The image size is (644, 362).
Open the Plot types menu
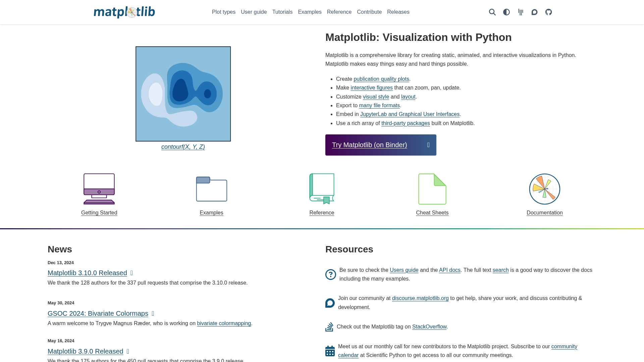(223, 12)
